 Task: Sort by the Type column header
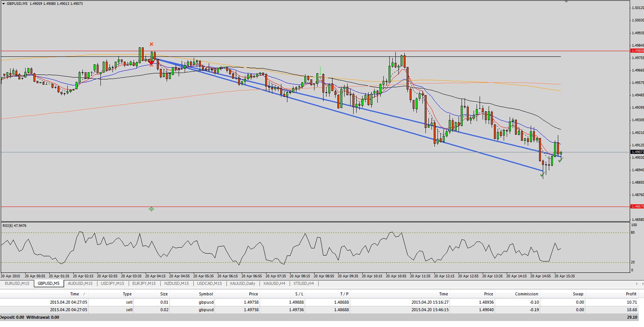tap(127, 294)
